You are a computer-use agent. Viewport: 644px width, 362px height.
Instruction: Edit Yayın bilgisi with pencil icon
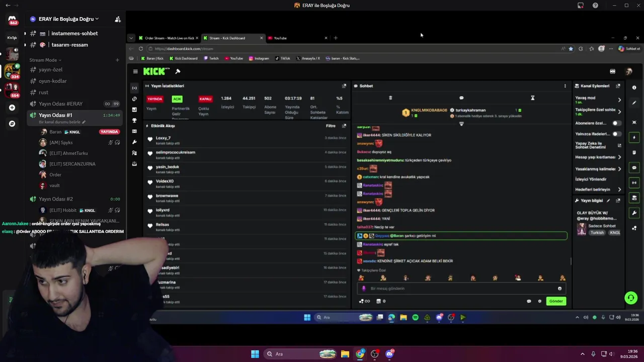click(608, 201)
